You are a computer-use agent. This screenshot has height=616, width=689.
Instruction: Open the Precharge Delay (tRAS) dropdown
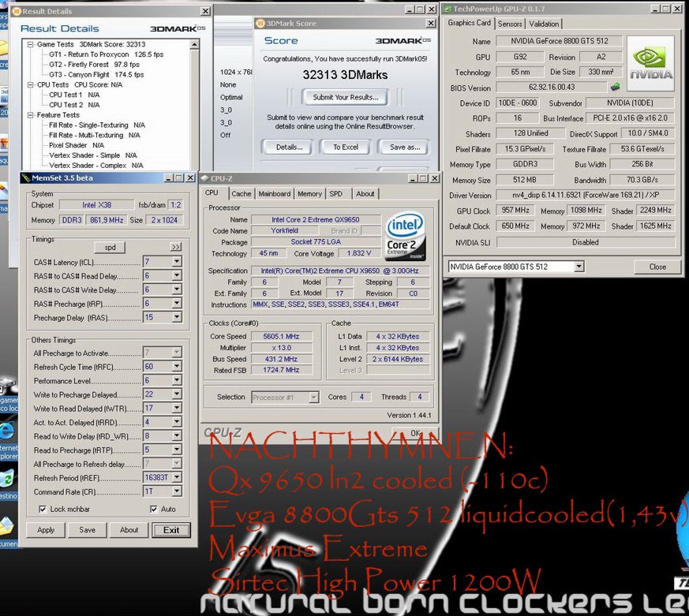click(x=177, y=317)
